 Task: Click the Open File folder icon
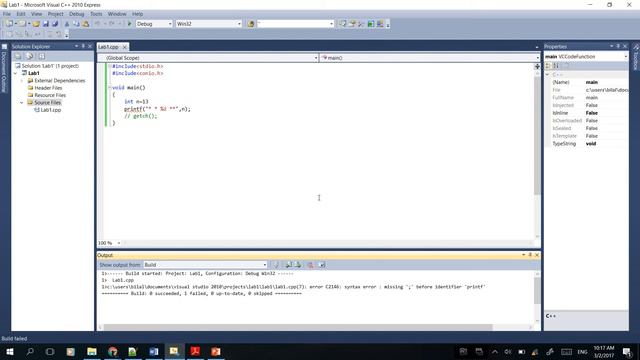click(36, 24)
